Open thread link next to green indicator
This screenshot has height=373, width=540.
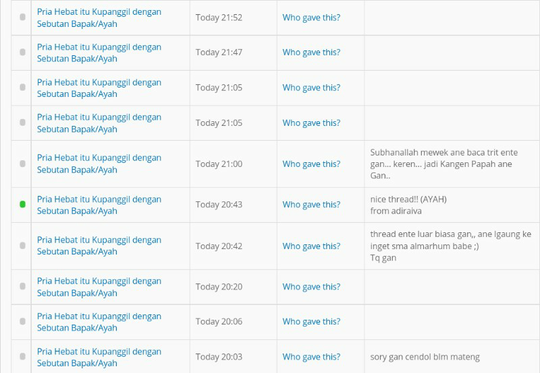(x=99, y=205)
